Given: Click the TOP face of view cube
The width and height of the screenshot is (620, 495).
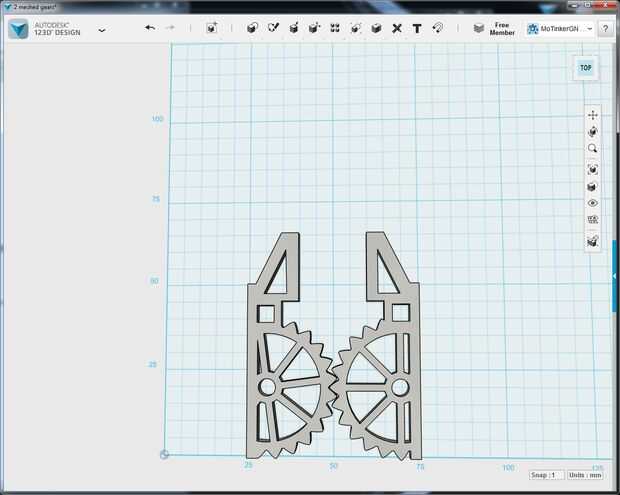Looking at the screenshot, I should (585, 68).
